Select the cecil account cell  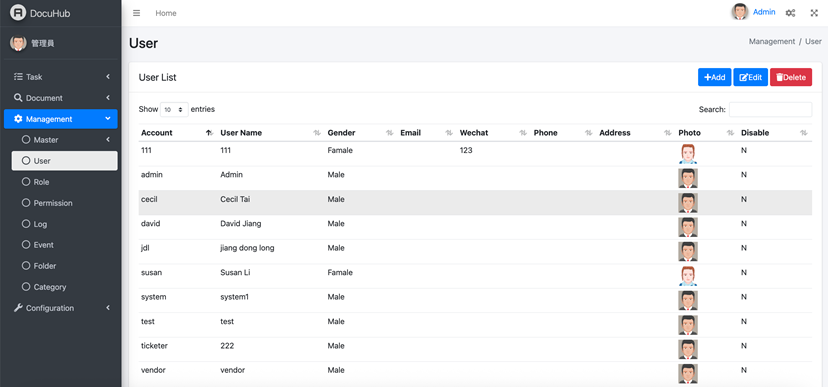pos(149,199)
